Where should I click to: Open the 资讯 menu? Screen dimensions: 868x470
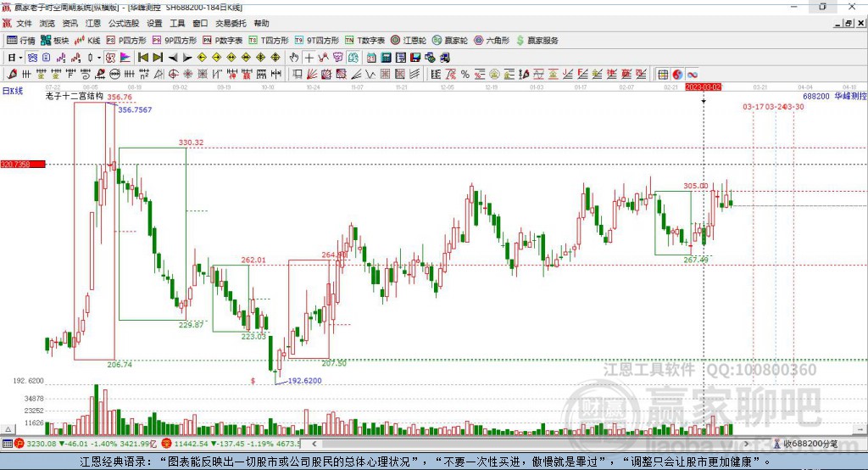(70, 23)
